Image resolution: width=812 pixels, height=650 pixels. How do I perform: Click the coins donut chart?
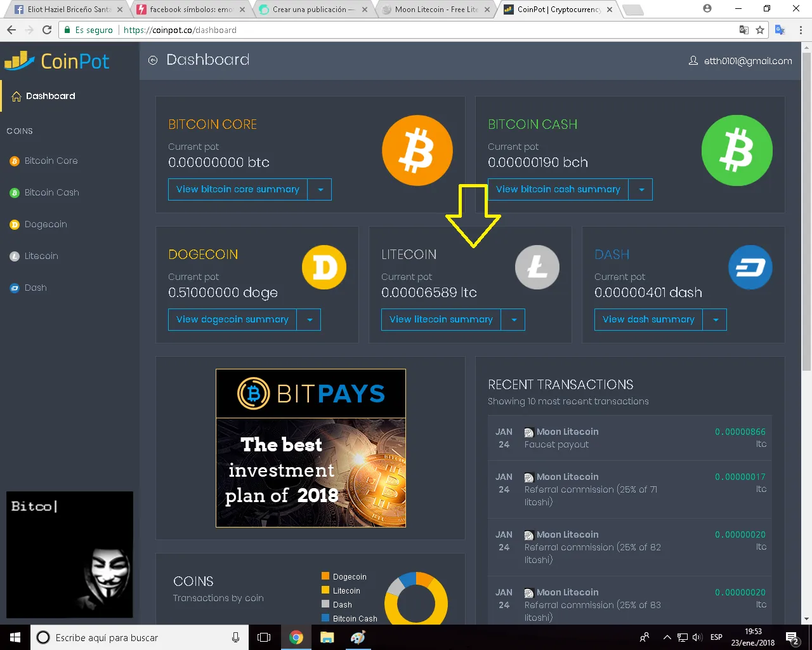416,598
